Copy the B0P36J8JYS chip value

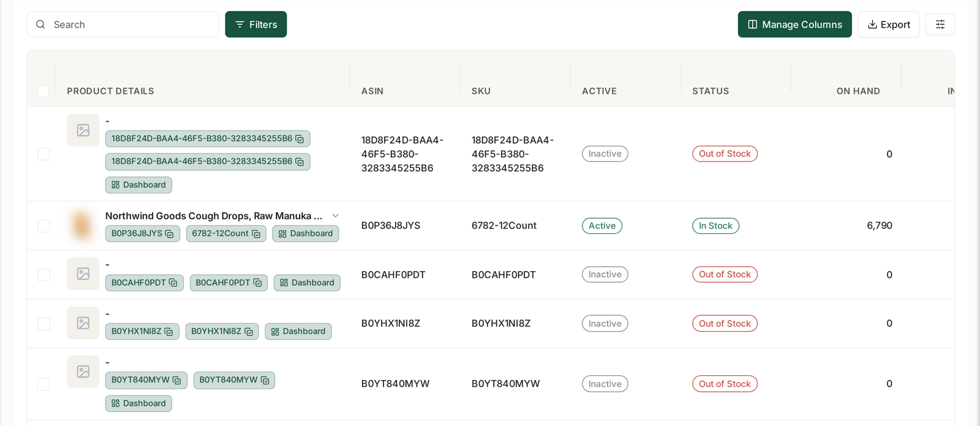170,234
